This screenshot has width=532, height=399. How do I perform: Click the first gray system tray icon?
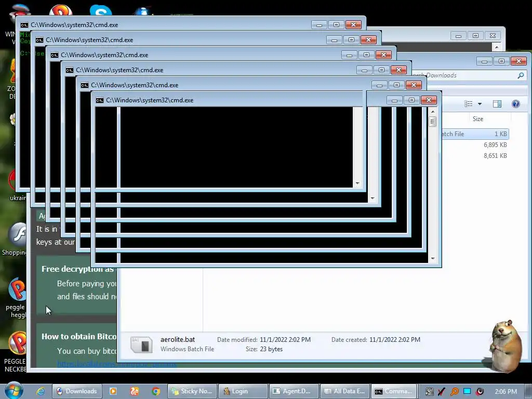coord(429,392)
